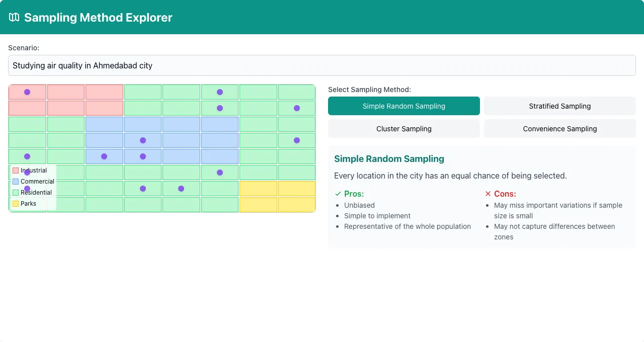
Task: Click the 'Every location in the city' description
Action: coord(450,176)
